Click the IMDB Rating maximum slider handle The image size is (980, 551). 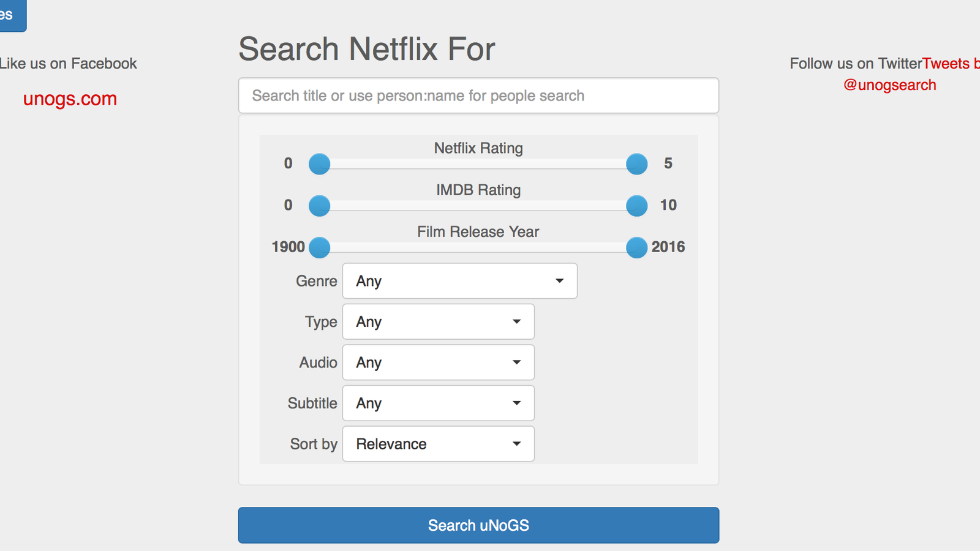click(637, 206)
